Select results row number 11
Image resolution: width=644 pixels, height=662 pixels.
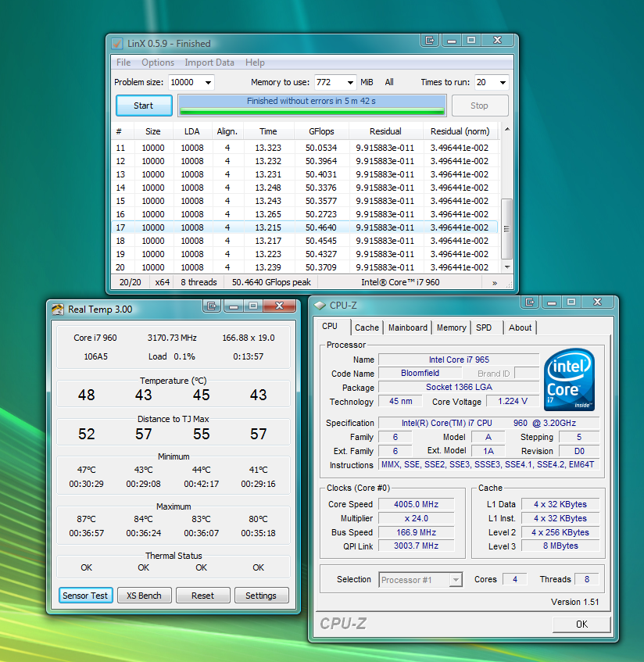tap(304, 148)
